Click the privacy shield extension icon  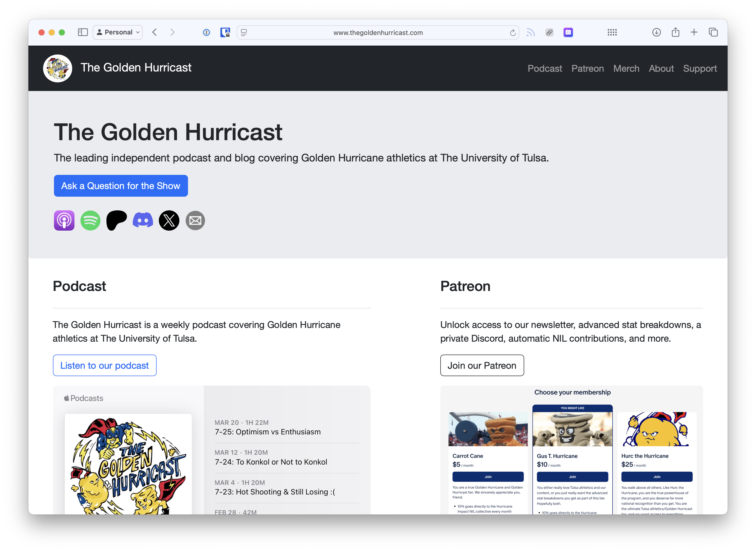[225, 32]
